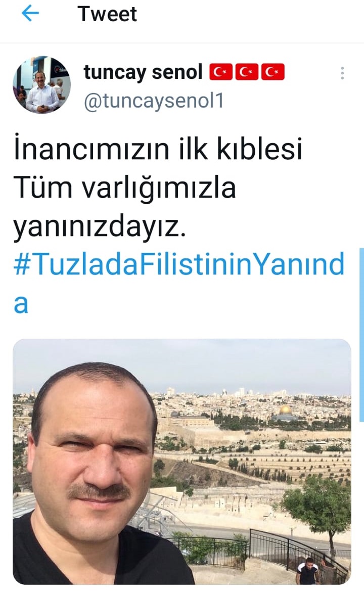
Task: Select the text line "Tüm varlığımızla"
Action: click(x=125, y=188)
